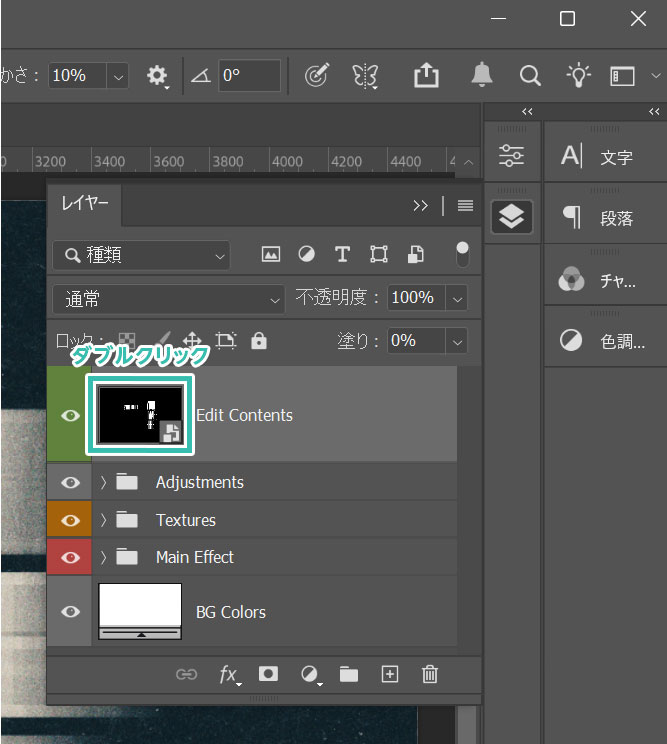Add a new layer with plus icon

click(390, 674)
